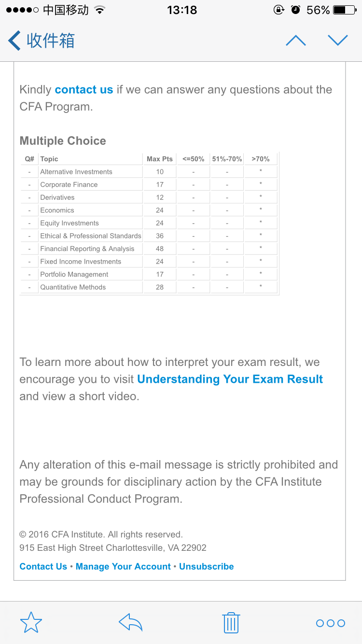This screenshot has height=644, width=362.
Task: Open more options three-circles icon
Action: point(330,623)
